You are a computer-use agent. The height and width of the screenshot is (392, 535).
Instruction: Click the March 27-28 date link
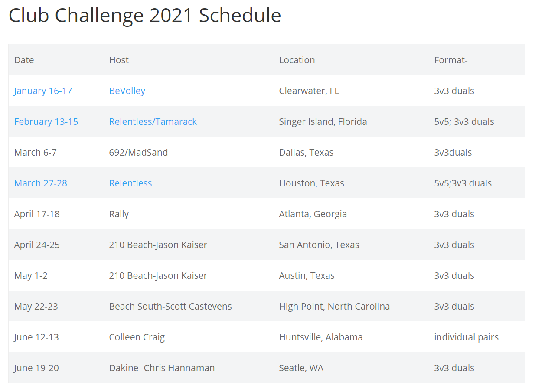[x=41, y=183]
